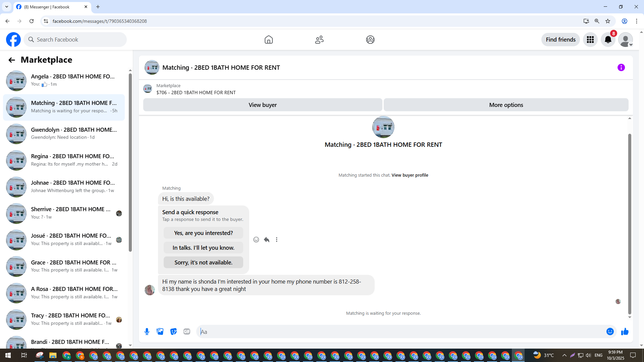Viewport: 644px width, 362px height.
Task: Open the Facebook menu grid icon
Action: [590, 40]
